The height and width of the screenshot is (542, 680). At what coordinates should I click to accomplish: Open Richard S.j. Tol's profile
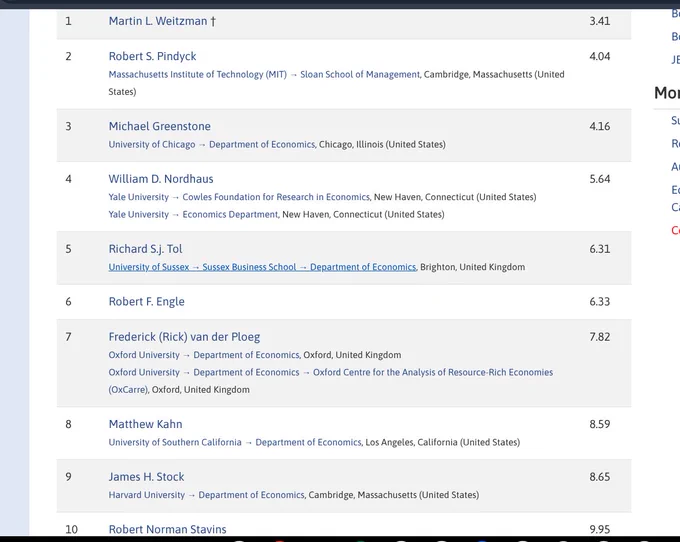click(x=145, y=249)
